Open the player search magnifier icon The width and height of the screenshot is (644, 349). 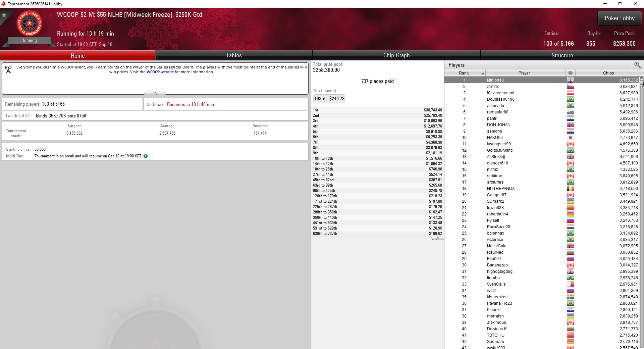click(x=637, y=65)
